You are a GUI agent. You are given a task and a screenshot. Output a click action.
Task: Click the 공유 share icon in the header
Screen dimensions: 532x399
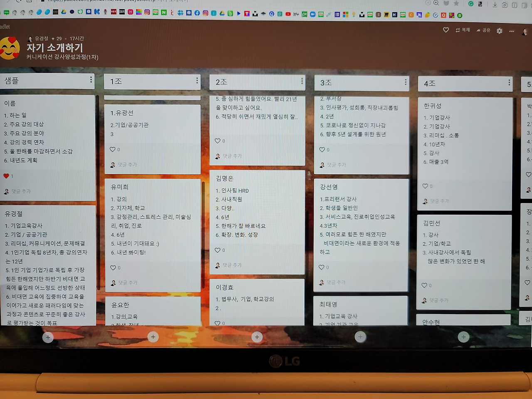point(483,30)
